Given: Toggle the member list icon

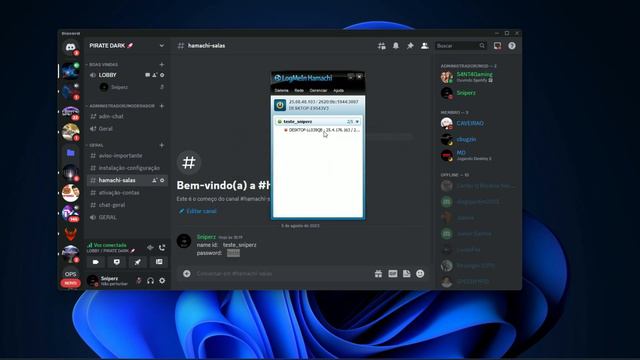Looking at the screenshot, I should coord(424,46).
